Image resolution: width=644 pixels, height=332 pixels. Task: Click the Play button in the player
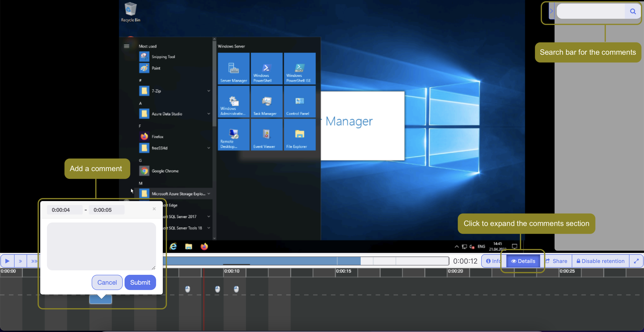pyautogui.click(x=7, y=261)
